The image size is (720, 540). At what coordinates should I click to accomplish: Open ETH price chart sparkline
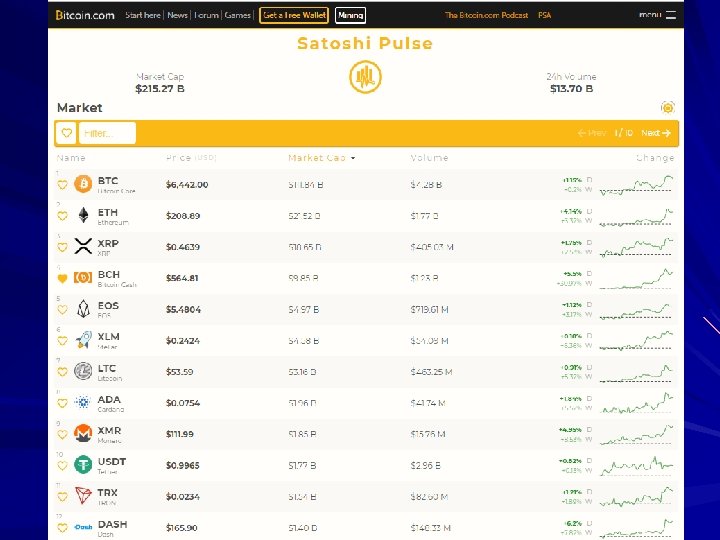[636, 216]
